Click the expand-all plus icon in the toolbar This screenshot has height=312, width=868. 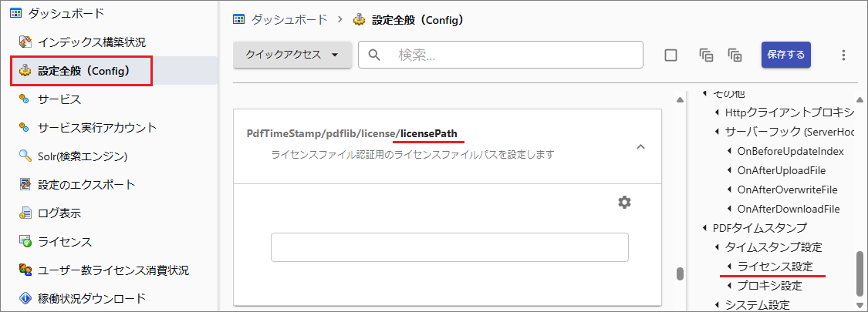pyautogui.click(x=734, y=55)
